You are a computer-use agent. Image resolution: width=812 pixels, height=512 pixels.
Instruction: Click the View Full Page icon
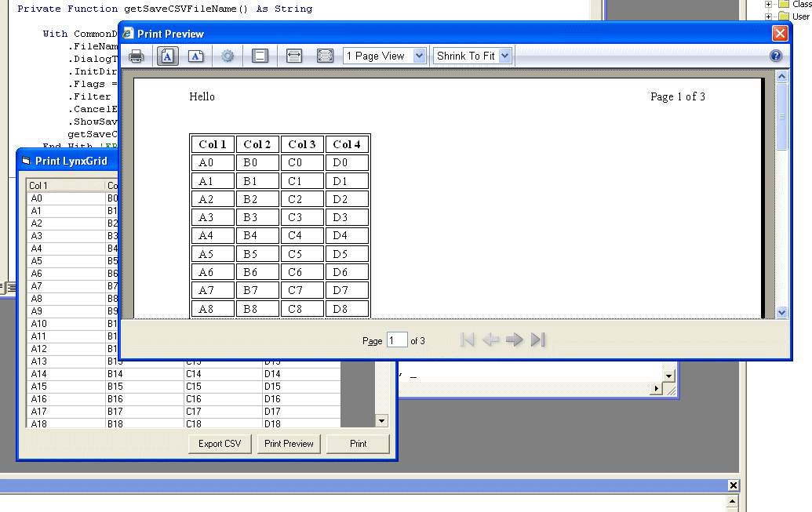click(325, 56)
